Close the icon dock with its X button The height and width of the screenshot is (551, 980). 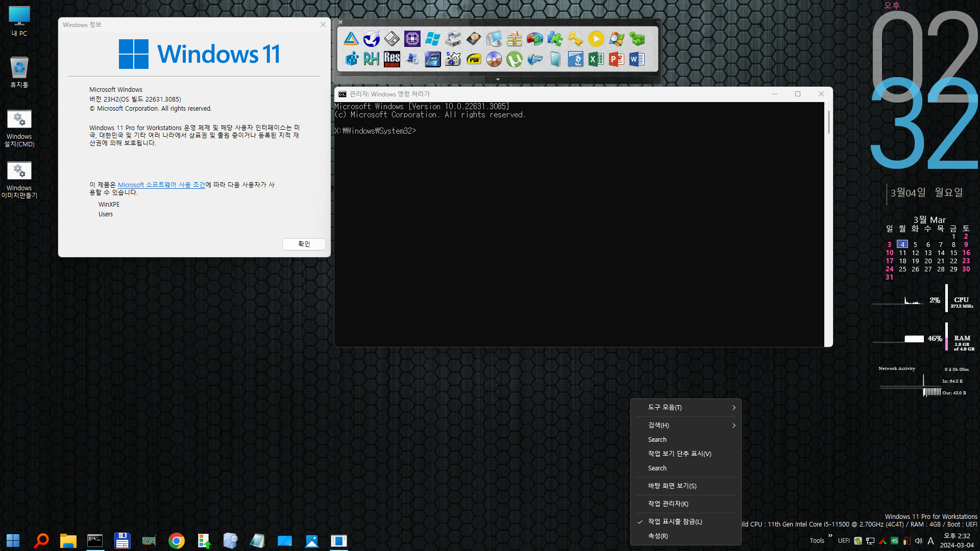point(340,22)
